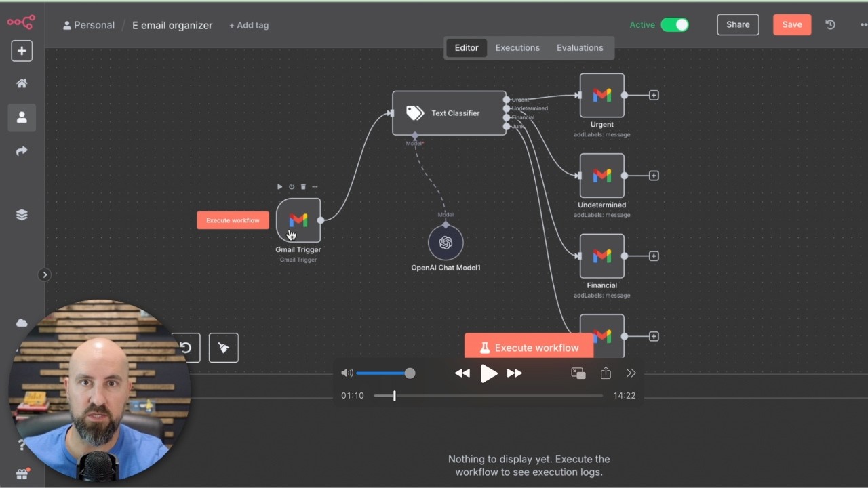This screenshot has width=868, height=488.
Task: Click the tidy up broom icon
Action: click(224, 348)
